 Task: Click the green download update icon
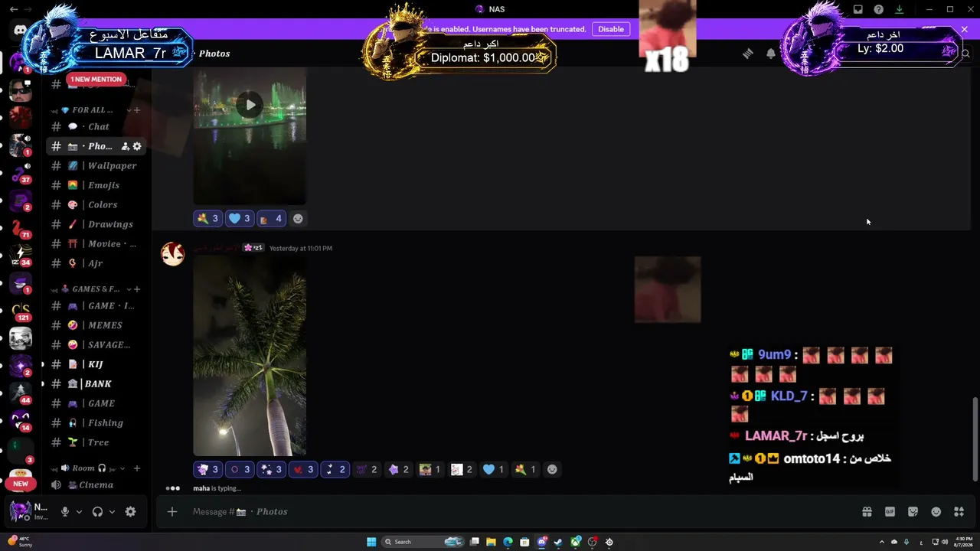click(x=900, y=9)
